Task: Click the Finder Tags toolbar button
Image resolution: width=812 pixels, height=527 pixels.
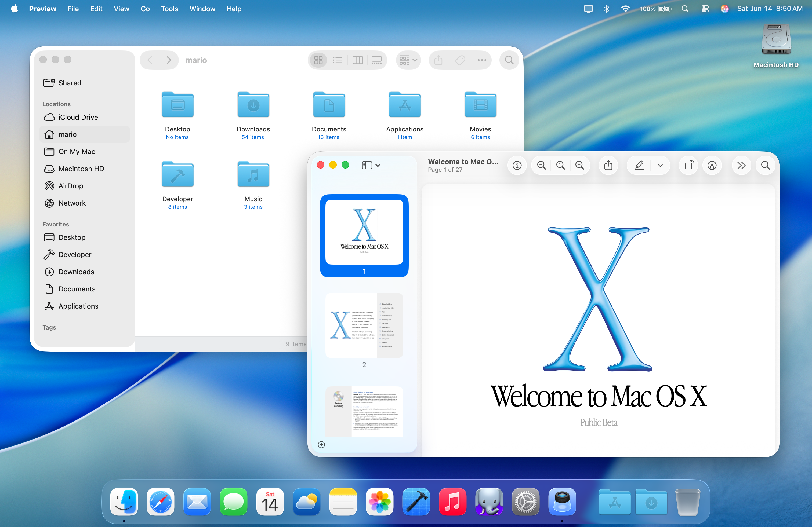Action: pyautogui.click(x=460, y=60)
